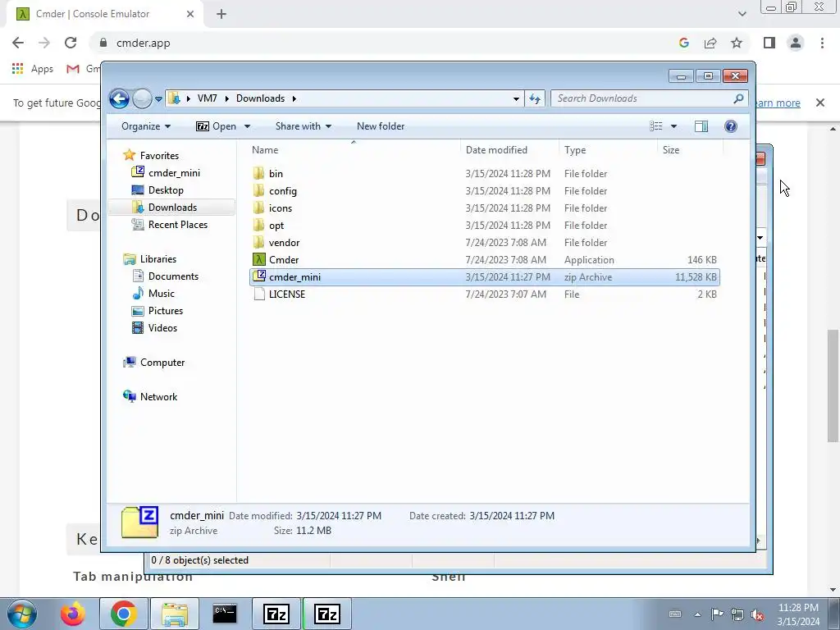Image resolution: width=840 pixels, height=630 pixels.
Task: Select the Cmder application lambda icon
Action: 258,260
